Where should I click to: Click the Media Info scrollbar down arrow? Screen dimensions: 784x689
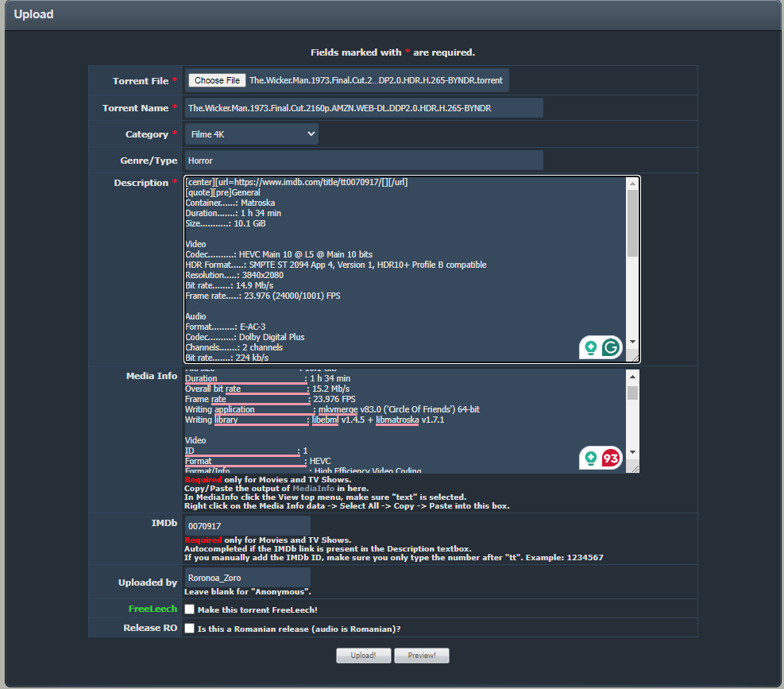632,452
